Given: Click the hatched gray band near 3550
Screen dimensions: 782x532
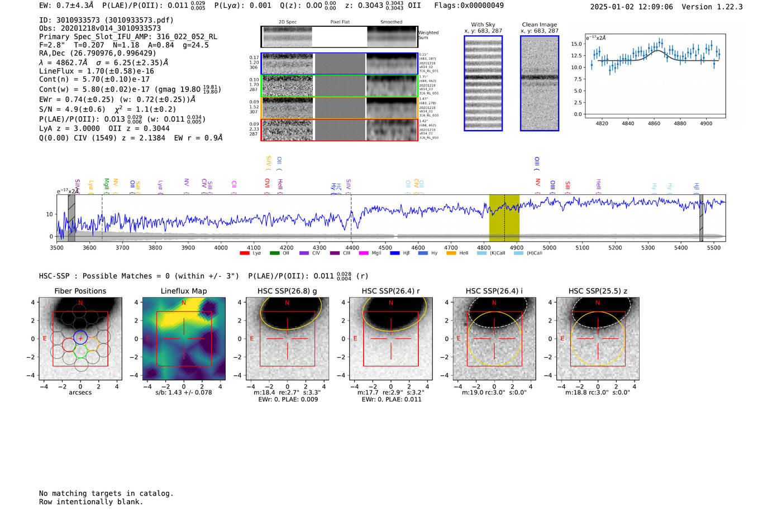Looking at the screenshot, I should (x=71, y=218).
